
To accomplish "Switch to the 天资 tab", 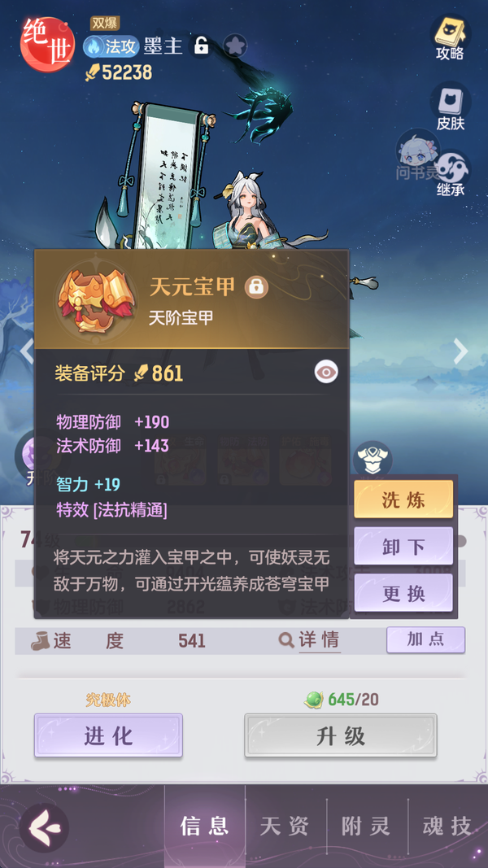I will click(x=285, y=827).
